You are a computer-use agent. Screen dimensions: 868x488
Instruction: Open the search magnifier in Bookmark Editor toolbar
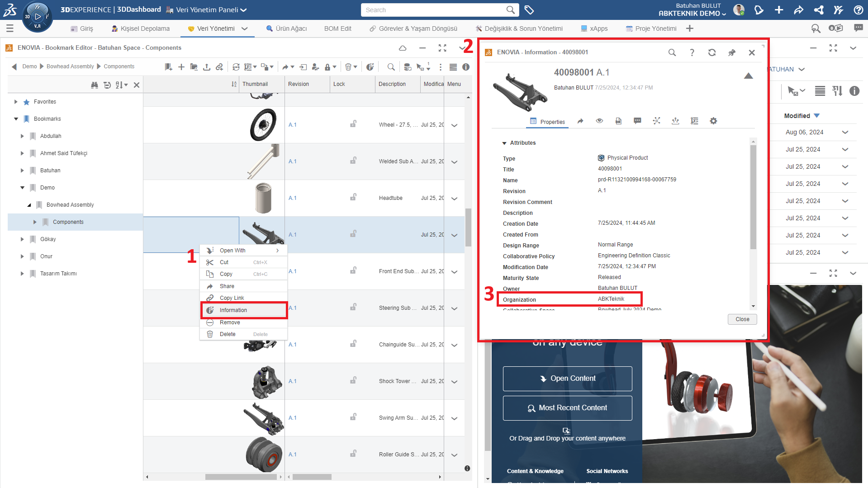[x=391, y=67]
